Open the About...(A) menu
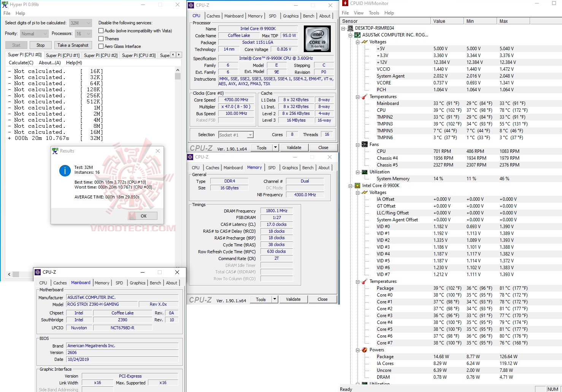562x392 pixels. (50, 63)
